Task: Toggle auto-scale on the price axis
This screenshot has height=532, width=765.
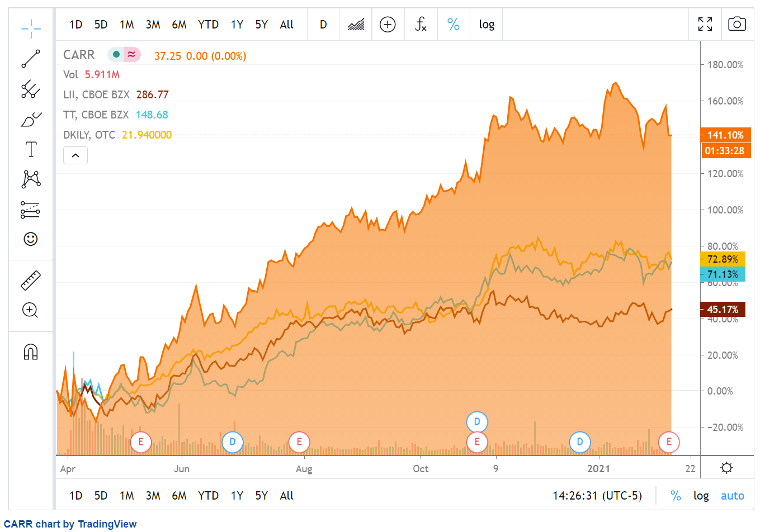Action: point(732,496)
